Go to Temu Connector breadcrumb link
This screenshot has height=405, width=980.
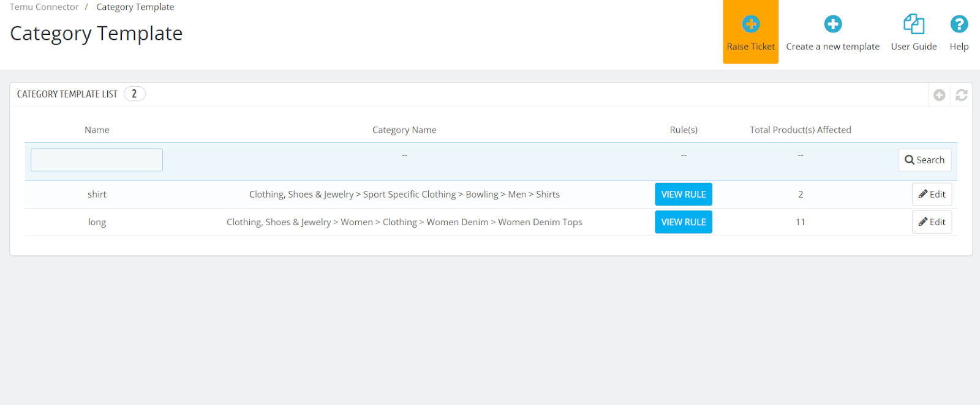pos(44,7)
